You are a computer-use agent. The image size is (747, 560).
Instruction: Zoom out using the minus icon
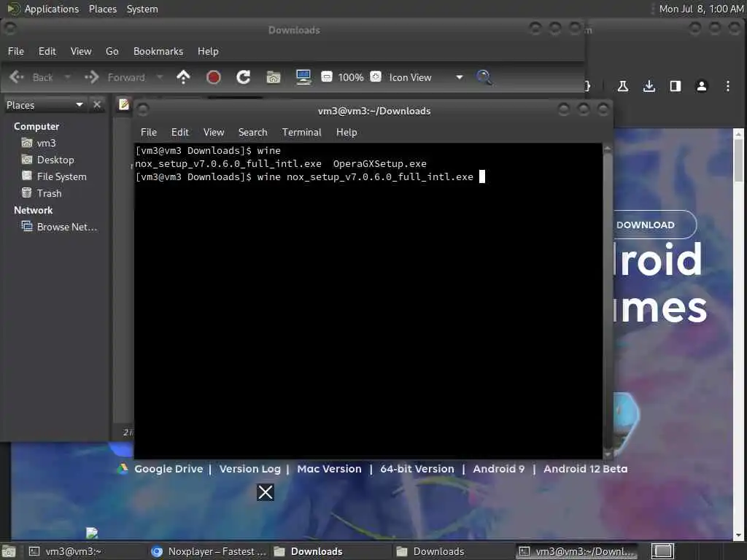(x=327, y=77)
